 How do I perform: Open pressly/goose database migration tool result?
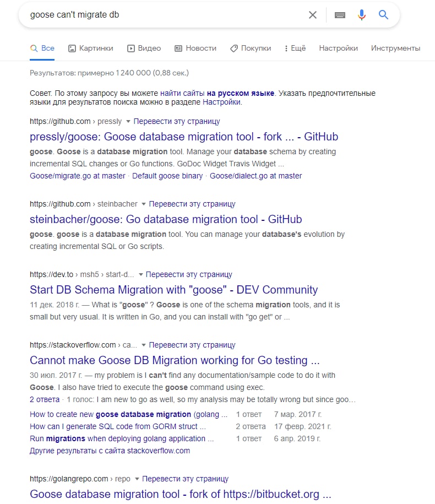184,137
